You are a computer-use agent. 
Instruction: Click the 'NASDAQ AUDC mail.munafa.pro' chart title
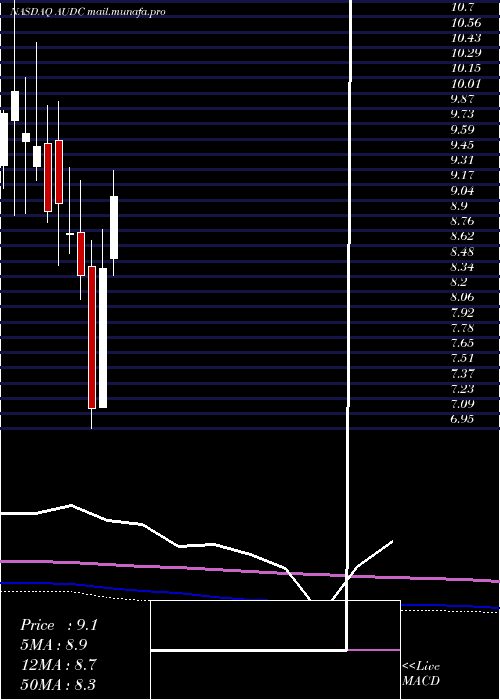pyautogui.click(x=88, y=12)
